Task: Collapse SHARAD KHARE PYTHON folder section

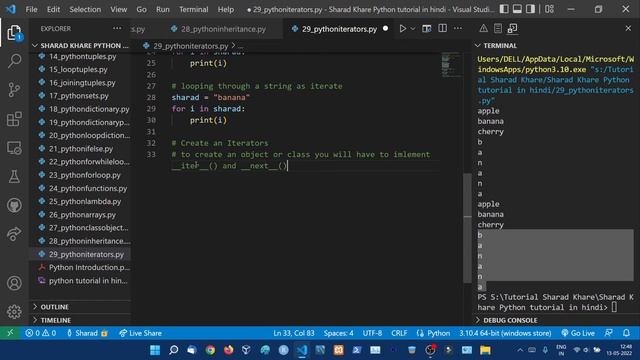Action: pyautogui.click(x=81, y=45)
